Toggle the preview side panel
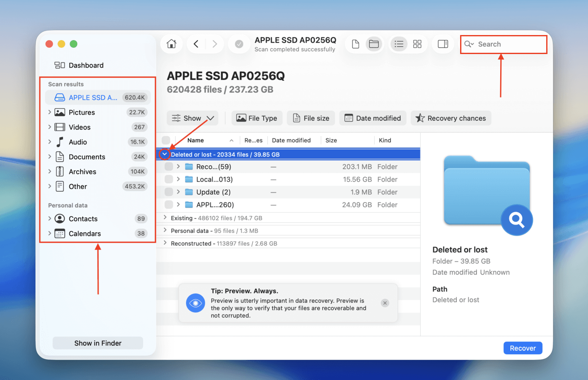Viewport: 588px width, 380px height. (x=443, y=43)
